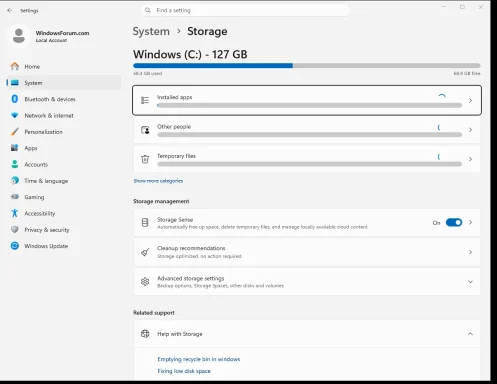Maximize the Settings window

click(462, 7)
